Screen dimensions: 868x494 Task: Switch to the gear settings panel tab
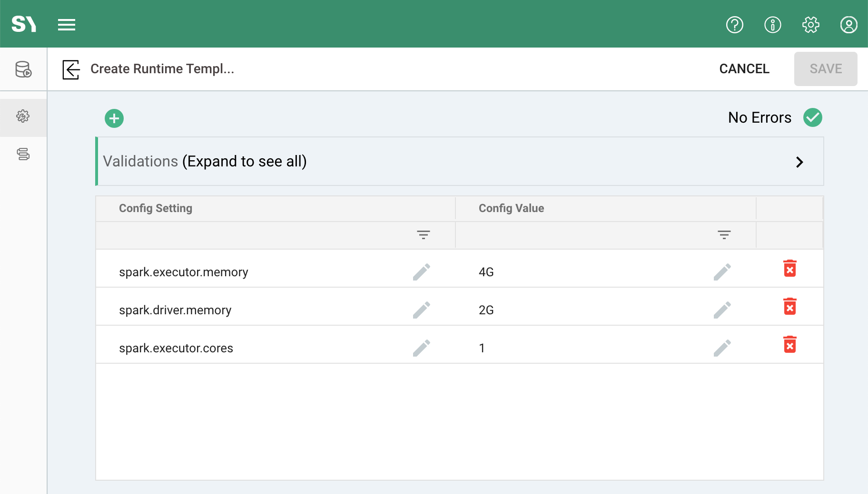point(23,116)
